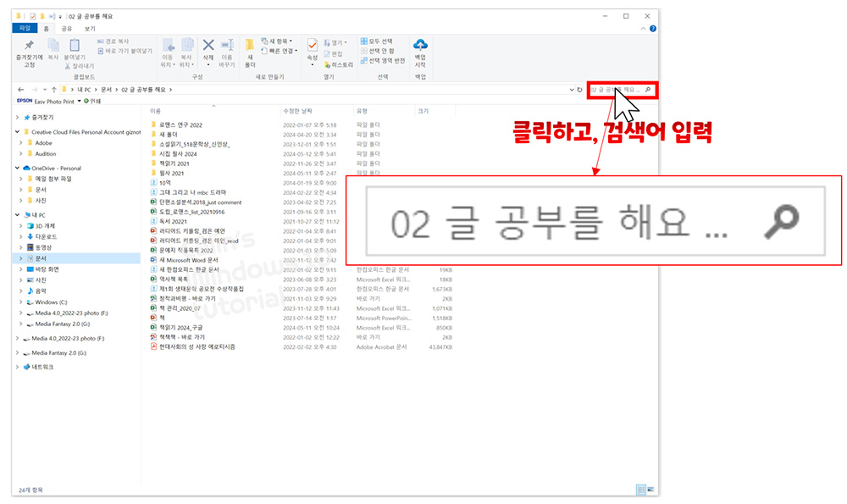Select file 역사책 목록
847x504 pixels.
click(x=174, y=280)
